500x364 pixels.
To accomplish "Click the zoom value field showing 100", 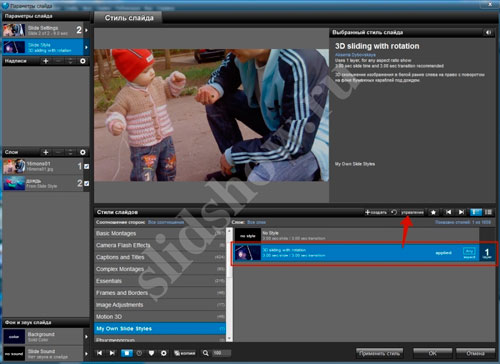I will click(x=221, y=353).
